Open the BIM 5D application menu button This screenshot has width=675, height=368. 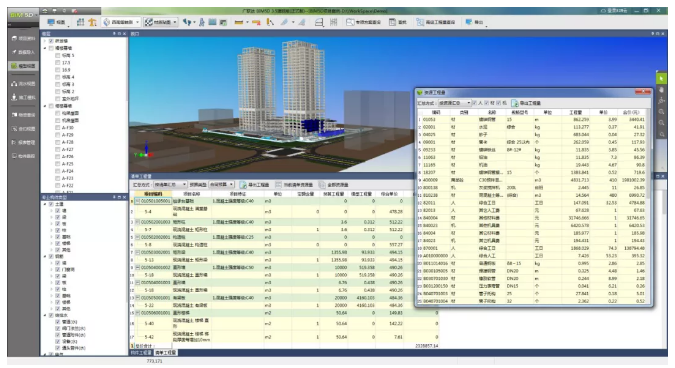pos(22,15)
